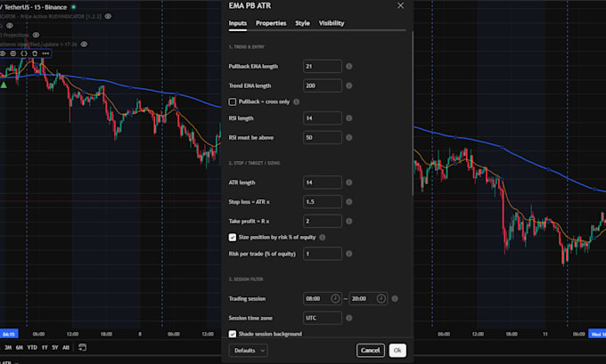The width and height of the screenshot is (606, 364).
Task: Switch to the Inputs tab
Action: [238, 23]
